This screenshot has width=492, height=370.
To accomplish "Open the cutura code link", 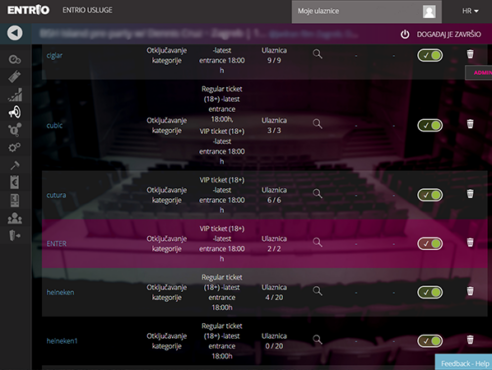I will 56,195.
